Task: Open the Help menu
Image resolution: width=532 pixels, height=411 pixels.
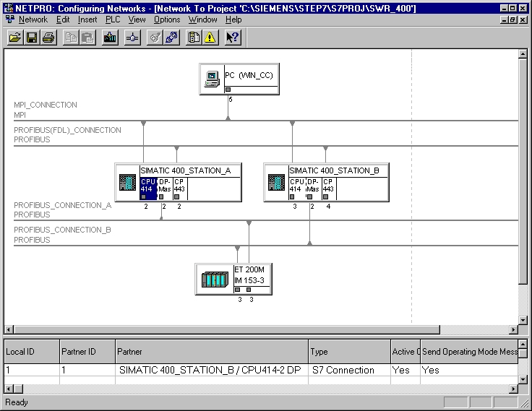Action: (233, 20)
